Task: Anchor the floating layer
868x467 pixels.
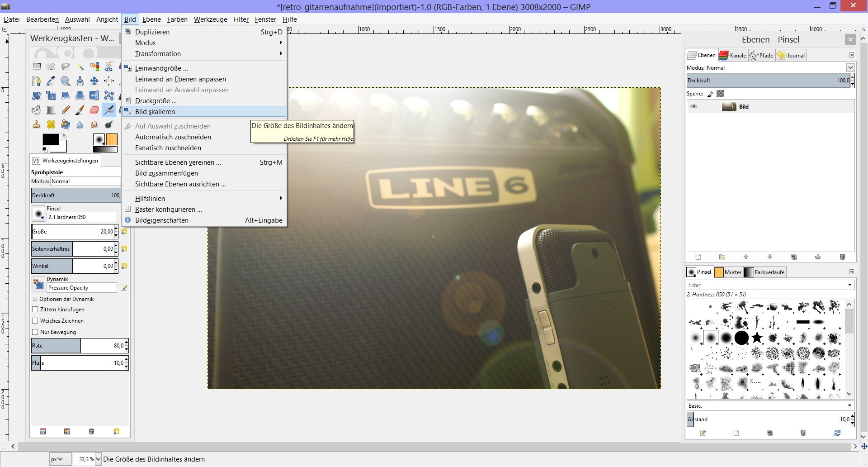Action: coord(818,257)
